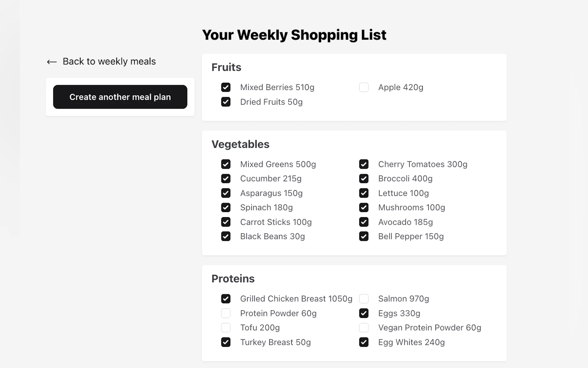Viewport: 588px width, 368px height.
Task: Uncheck Black Beans 30g
Action: pyautogui.click(x=225, y=236)
